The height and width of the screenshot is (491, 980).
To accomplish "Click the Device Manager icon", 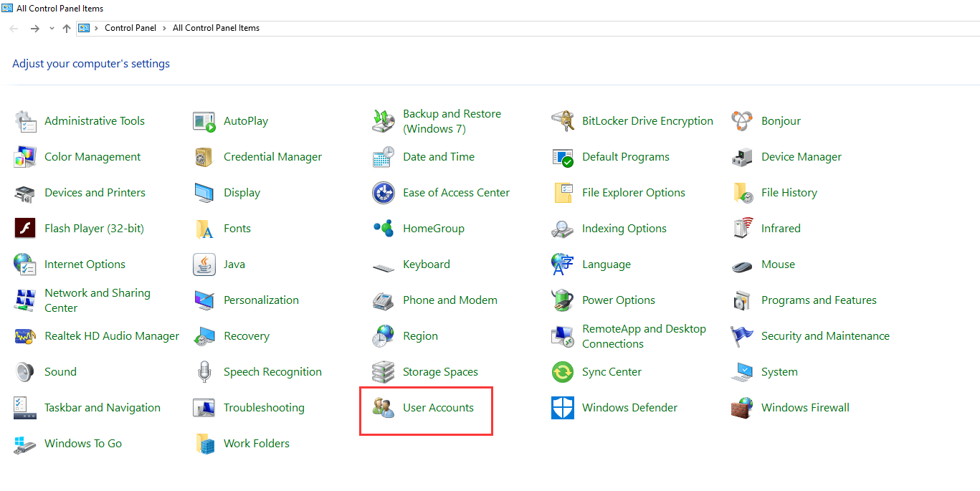I will 742,157.
